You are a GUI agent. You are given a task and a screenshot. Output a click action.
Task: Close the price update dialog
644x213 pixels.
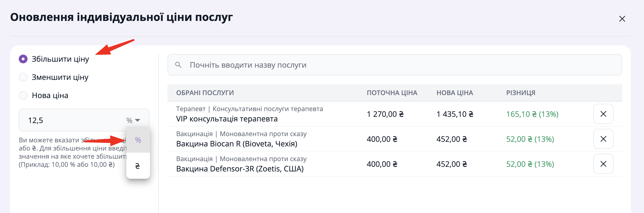[x=622, y=19]
